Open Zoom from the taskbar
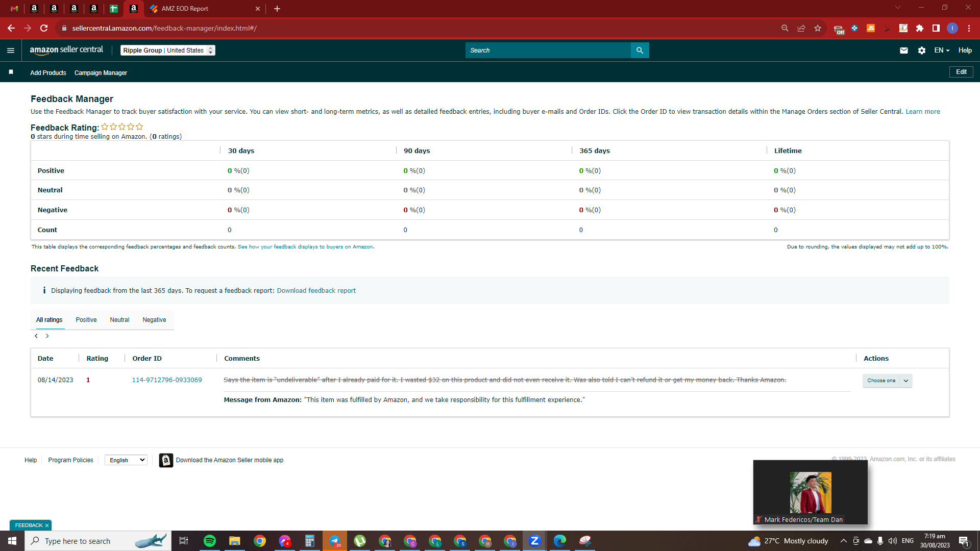Image resolution: width=980 pixels, height=551 pixels. click(x=535, y=541)
